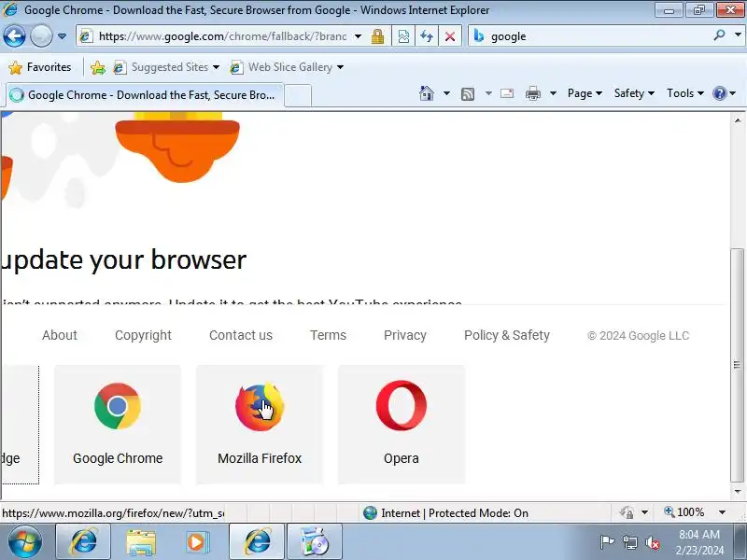Screen dimensions: 747x560
Task: Click the Help question mark icon
Action: (x=719, y=93)
